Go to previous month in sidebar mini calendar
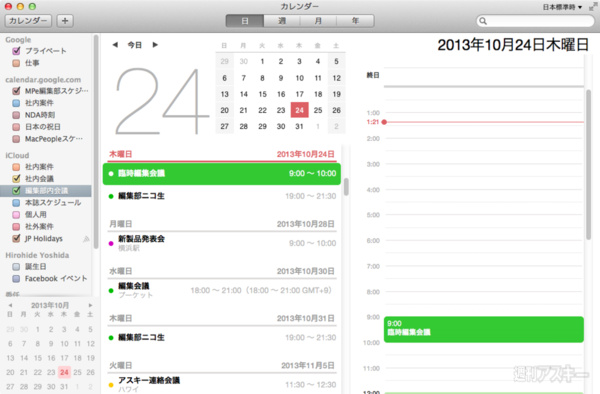Viewport: 600px width, 394px height. (10, 305)
